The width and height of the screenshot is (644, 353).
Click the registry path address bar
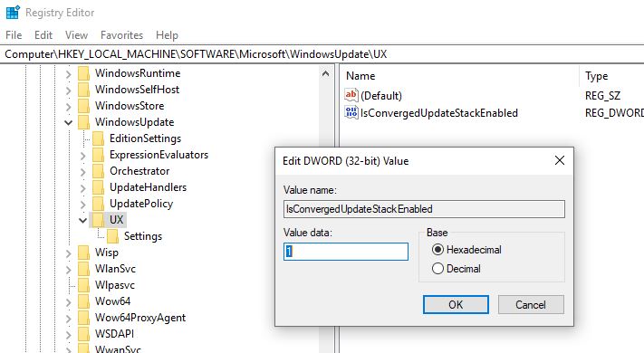pos(322,54)
